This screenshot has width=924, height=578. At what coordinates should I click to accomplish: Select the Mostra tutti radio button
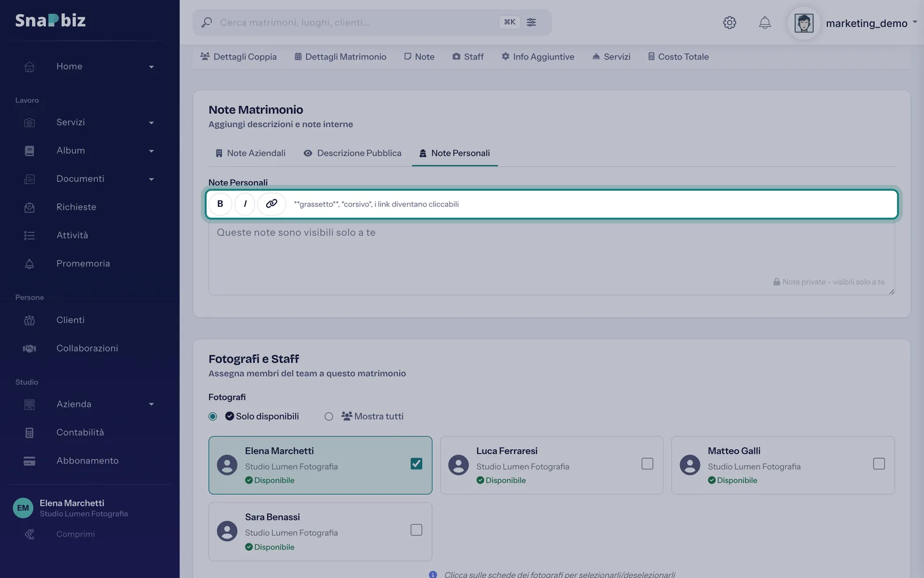329,416
